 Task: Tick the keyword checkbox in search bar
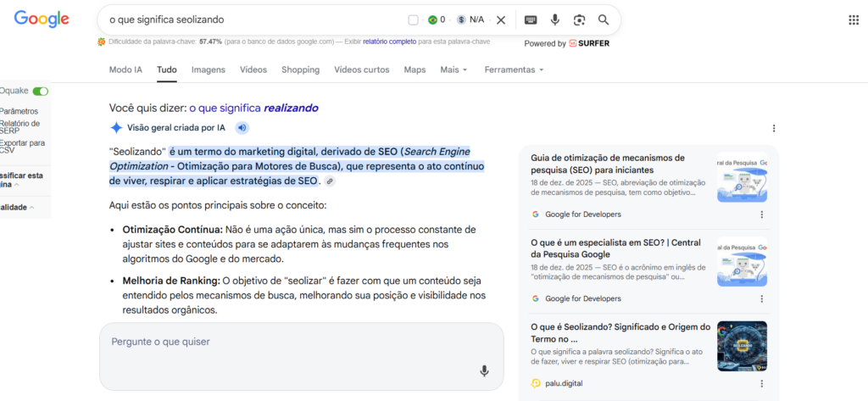pyautogui.click(x=413, y=20)
